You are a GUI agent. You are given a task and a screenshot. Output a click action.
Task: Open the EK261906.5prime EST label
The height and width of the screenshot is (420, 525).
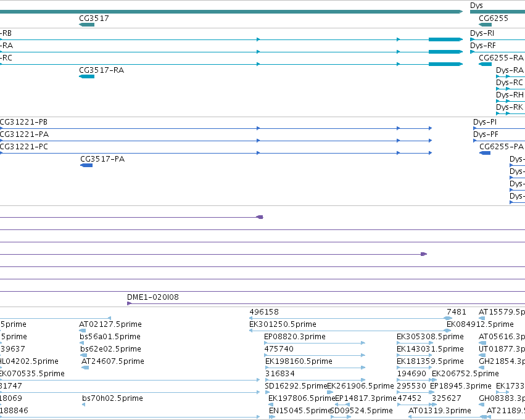click(x=361, y=386)
